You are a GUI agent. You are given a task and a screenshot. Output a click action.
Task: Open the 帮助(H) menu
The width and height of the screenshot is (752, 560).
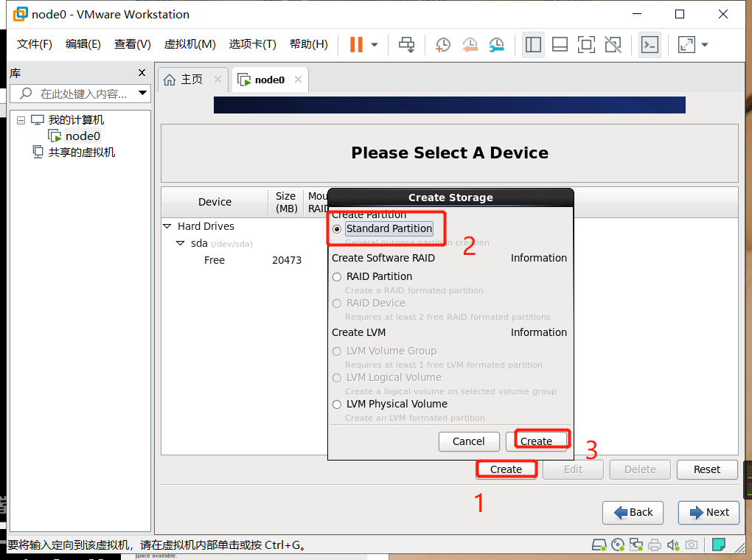tap(309, 44)
